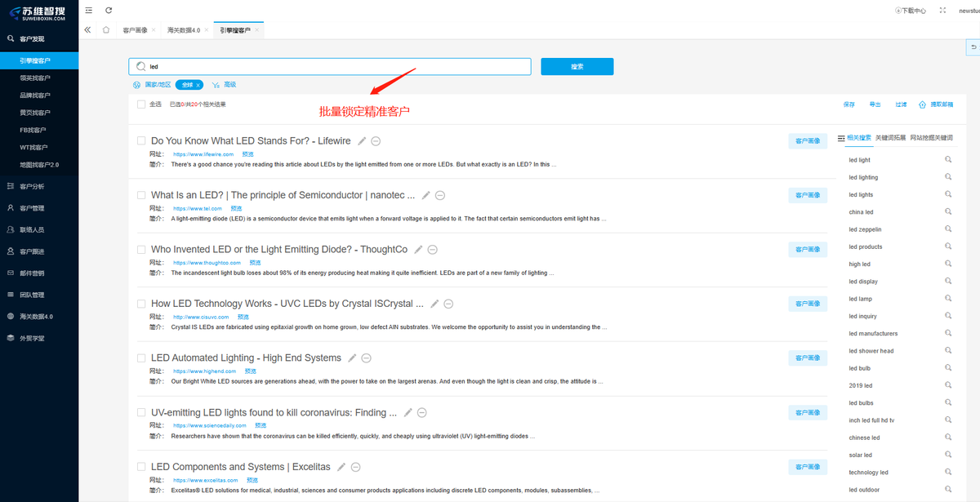Expand the 团队管理 sidebar menu
Screen dimensions: 980x502
(x=39, y=295)
